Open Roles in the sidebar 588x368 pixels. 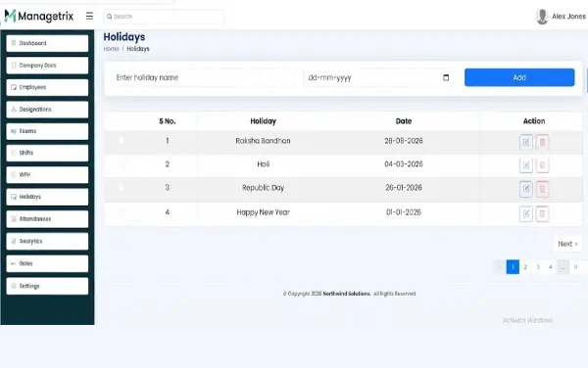coord(47,264)
